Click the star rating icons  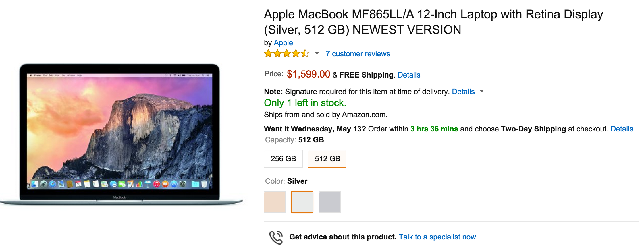(x=286, y=54)
